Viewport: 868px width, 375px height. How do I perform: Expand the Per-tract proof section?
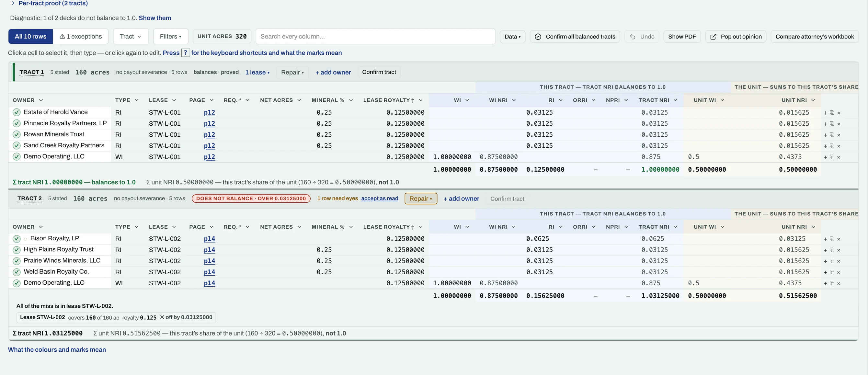[x=50, y=3]
